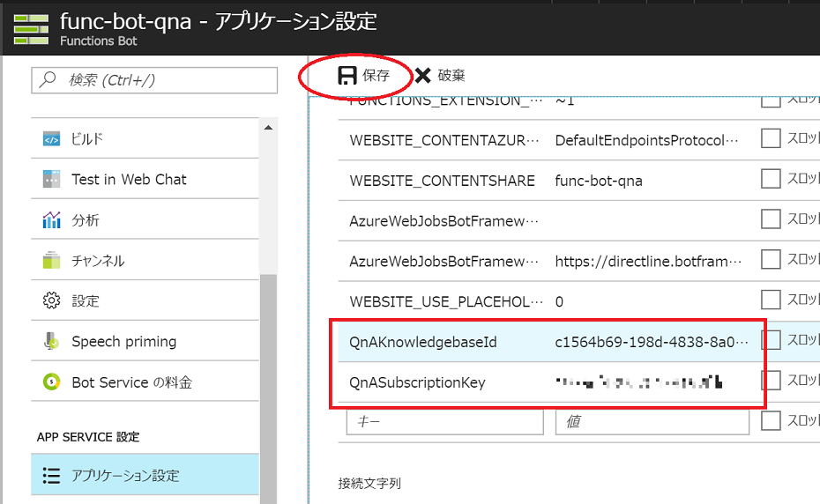This screenshot has height=504, width=820.
Task: Click the sidebar scrollbar thumb
Action: coord(268,387)
